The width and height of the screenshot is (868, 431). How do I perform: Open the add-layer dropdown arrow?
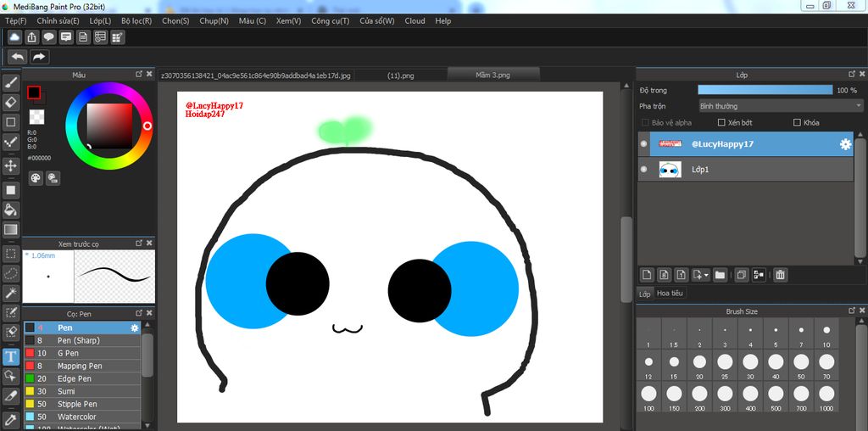click(x=706, y=275)
